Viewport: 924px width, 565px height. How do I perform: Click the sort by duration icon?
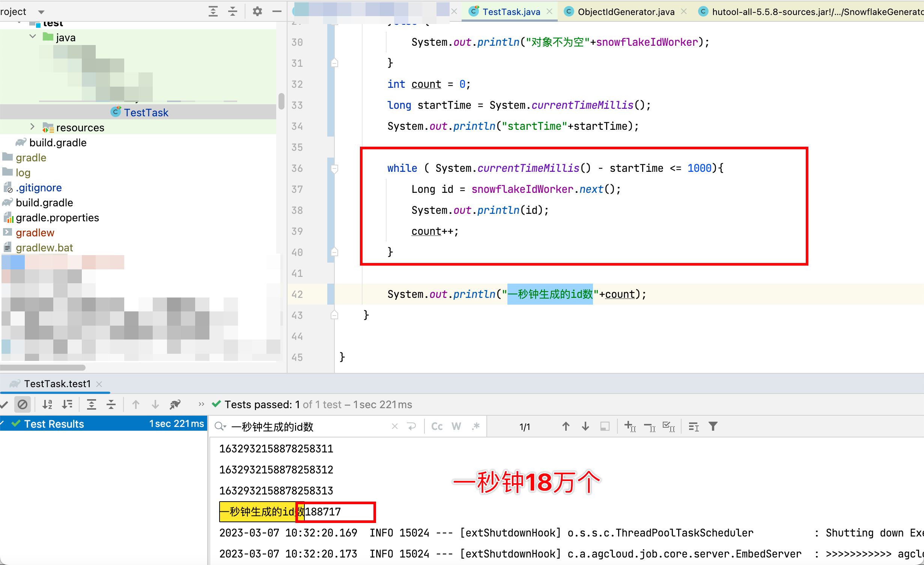point(68,404)
